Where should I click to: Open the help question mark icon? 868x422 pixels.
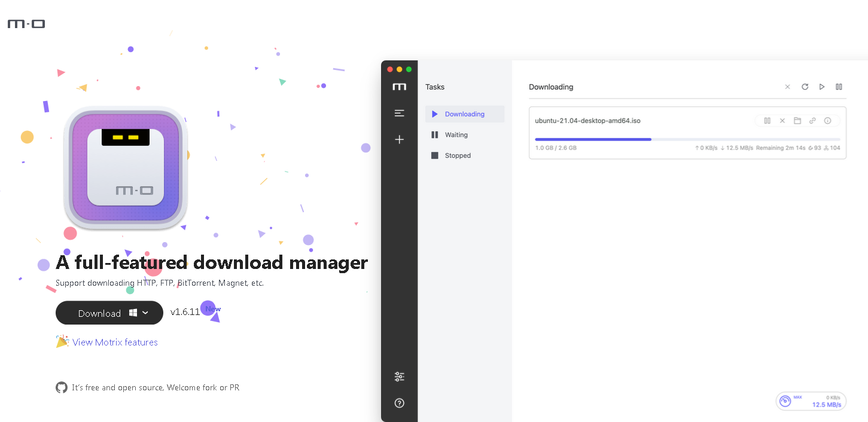(x=400, y=403)
